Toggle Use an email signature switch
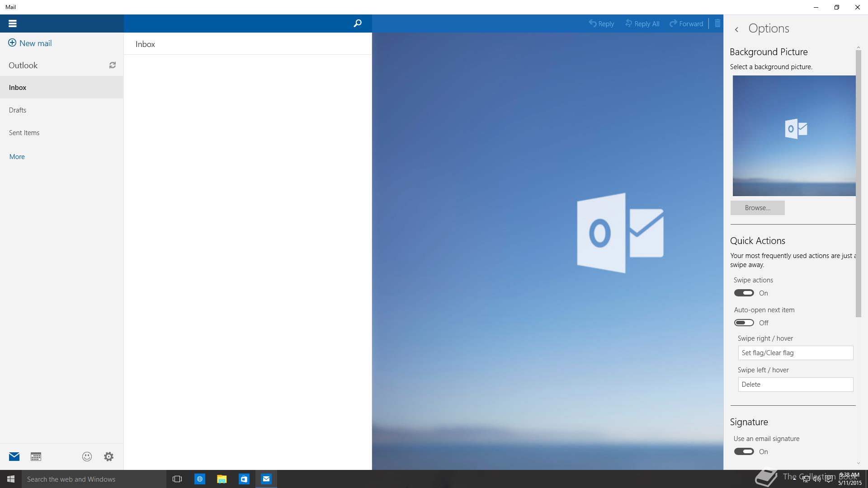The width and height of the screenshot is (868, 488). pyautogui.click(x=744, y=451)
